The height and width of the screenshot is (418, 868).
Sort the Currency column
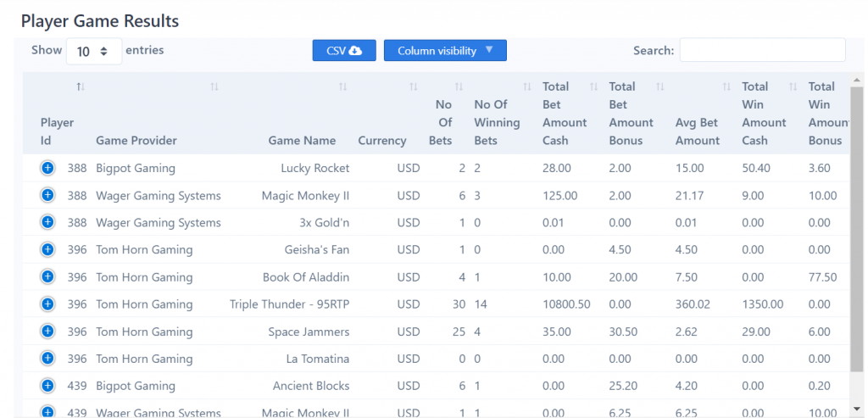[414, 86]
